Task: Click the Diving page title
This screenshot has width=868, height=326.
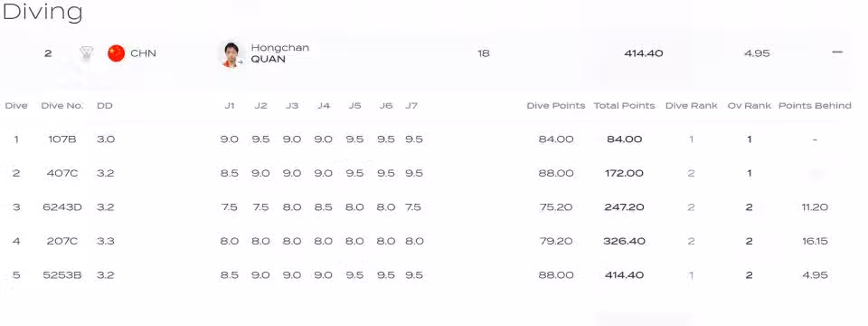Action: (x=42, y=12)
